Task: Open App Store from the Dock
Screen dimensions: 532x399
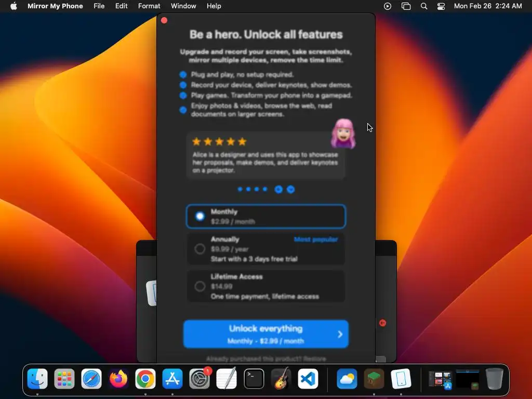Action: [172, 379]
